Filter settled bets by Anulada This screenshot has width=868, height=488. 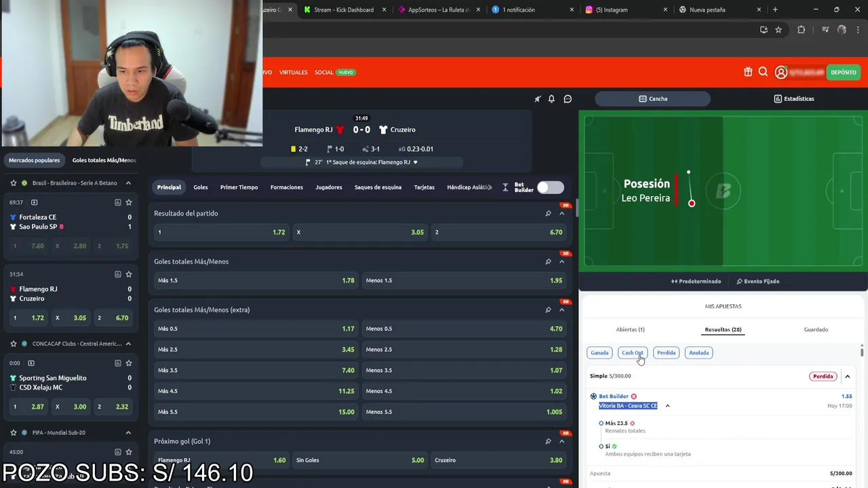click(698, 352)
